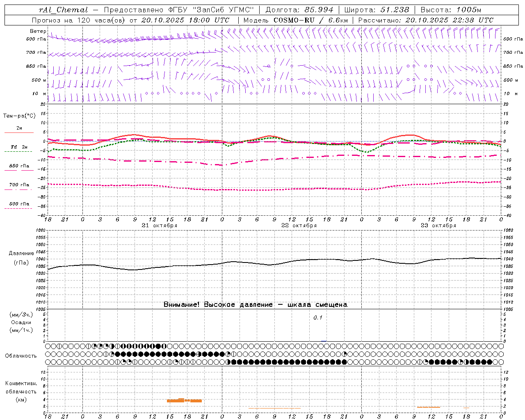
Task: Select the forecast header "Прогноз на 120 часа(ов)"
Action: click(79, 20)
